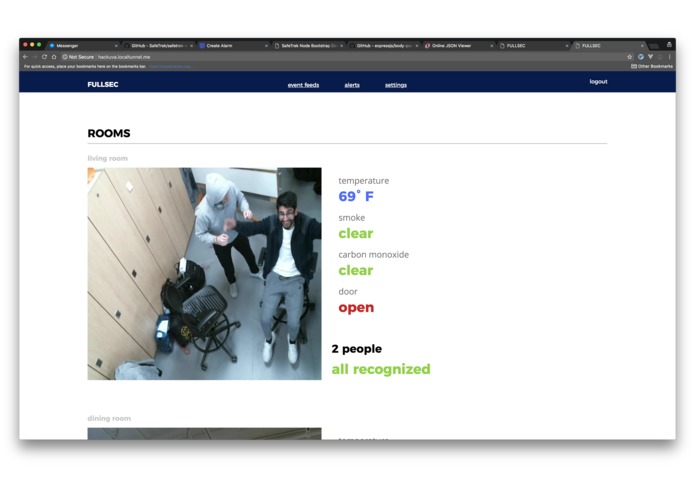Open the Other Bookmarks folder

(x=652, y=66)
